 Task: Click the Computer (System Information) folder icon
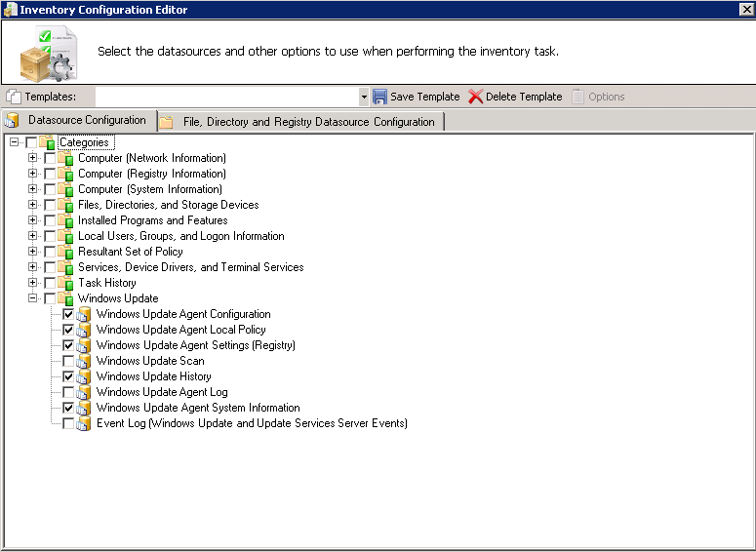65,189
